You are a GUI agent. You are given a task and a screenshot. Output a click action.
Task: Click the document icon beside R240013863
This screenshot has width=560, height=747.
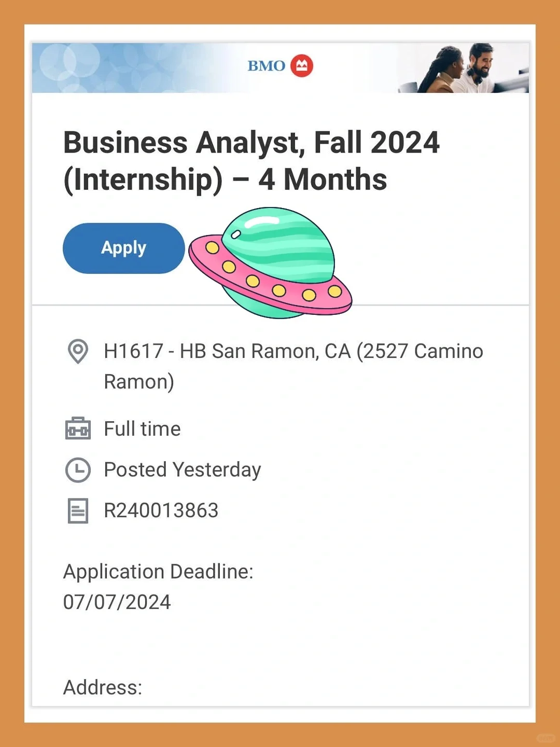[78, 511]
